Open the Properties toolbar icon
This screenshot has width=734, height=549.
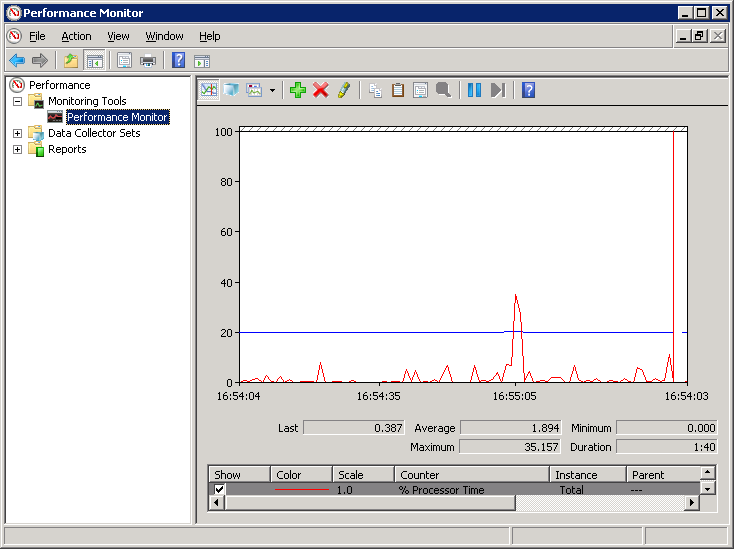(125, 60)
